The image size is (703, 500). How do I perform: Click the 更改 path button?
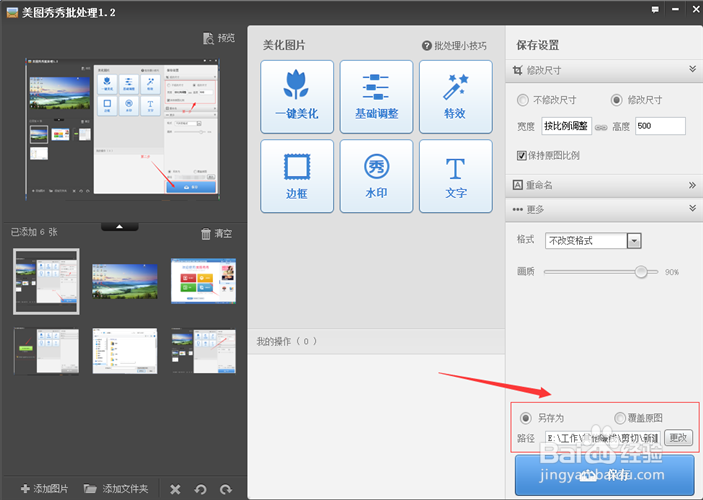point(678,437)
